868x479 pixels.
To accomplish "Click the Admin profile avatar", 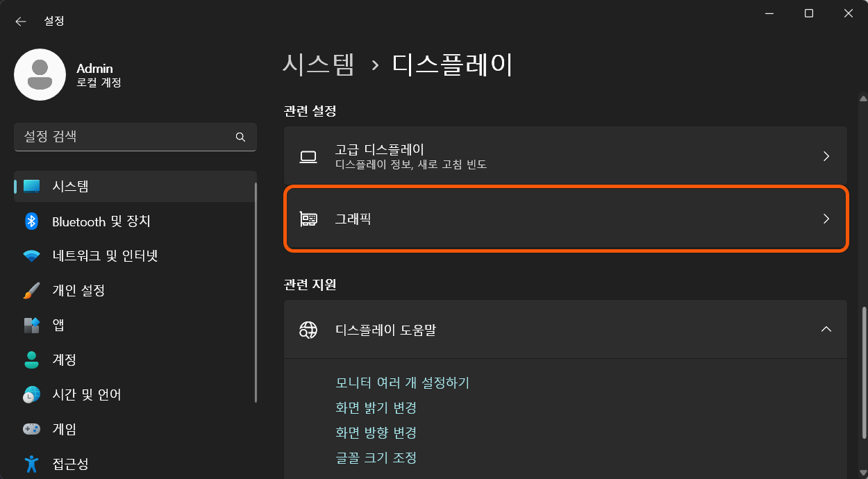I will (40, 74).
